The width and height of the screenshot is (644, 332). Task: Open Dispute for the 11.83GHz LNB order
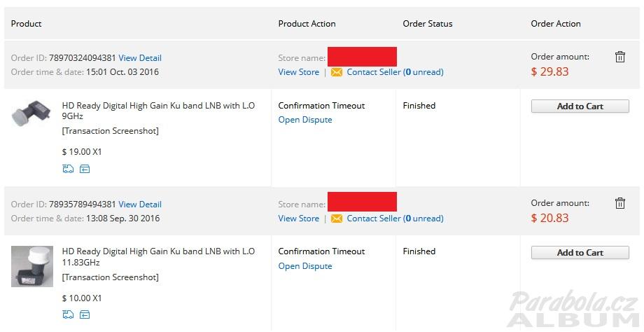(x=305, y=266)
